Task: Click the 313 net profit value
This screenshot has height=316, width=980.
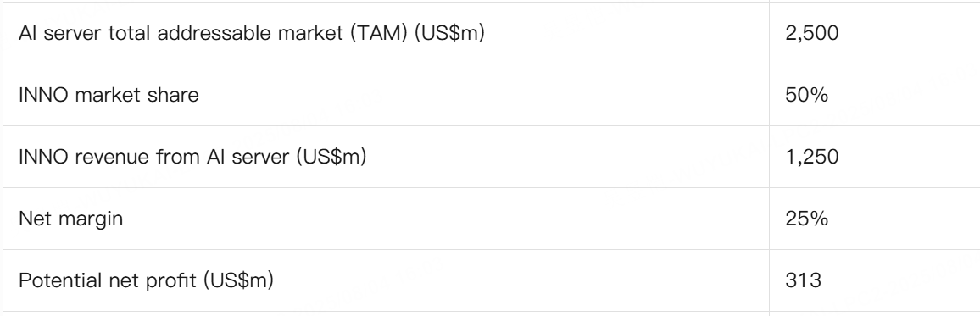Action: (x=803, y=280)
